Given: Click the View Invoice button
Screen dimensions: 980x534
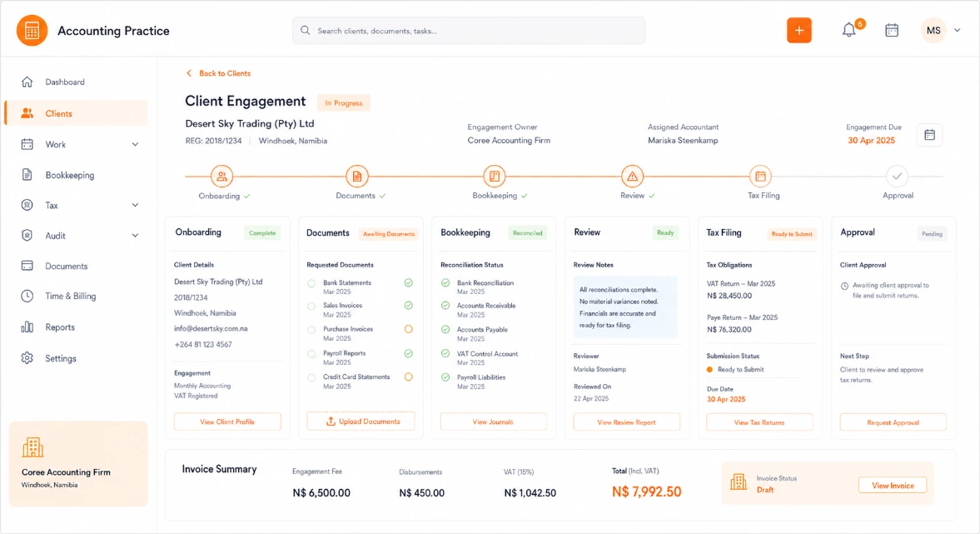Looking at the screenshot, I should [893, 485].
